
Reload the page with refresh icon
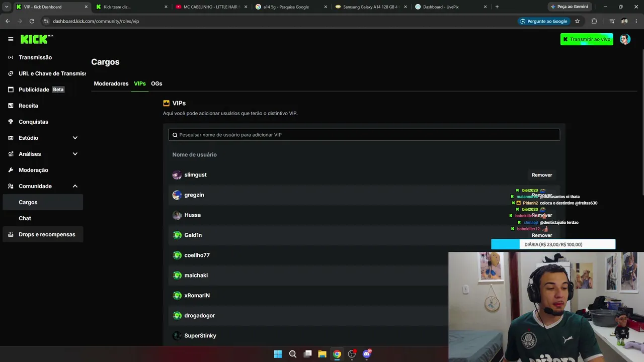click(32, 21)
